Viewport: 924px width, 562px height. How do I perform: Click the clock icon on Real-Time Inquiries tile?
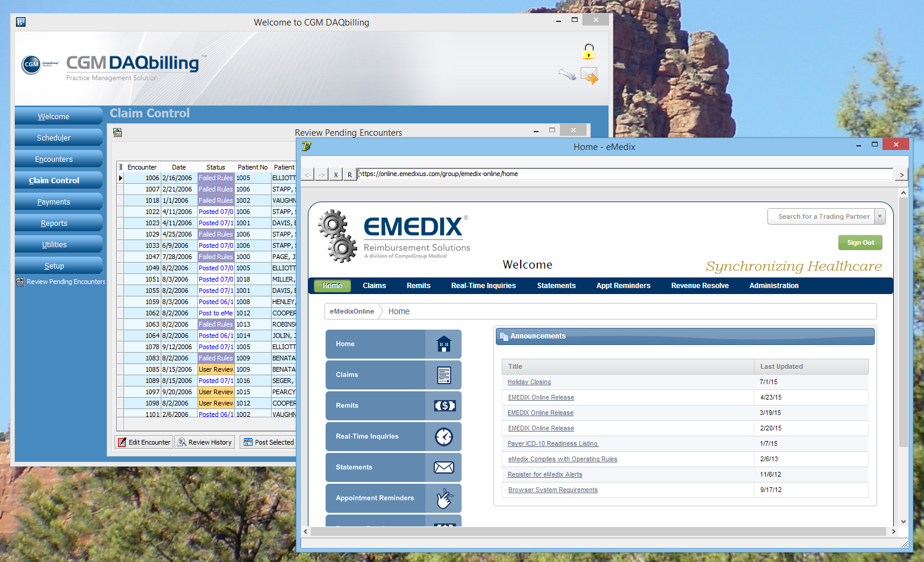(x=444, y=436)
